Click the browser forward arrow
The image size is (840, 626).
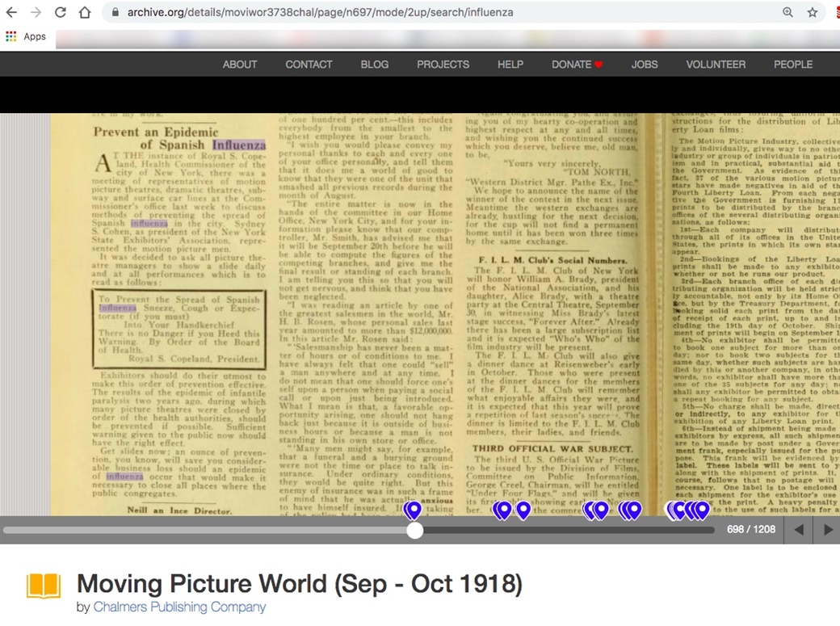point(36,12)
